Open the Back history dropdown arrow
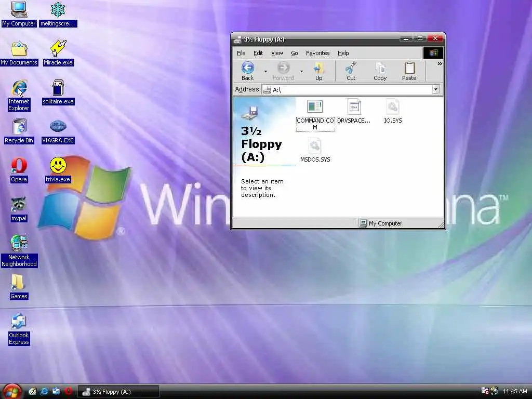Image resolution: width=532 pixels, height=399 pixels. pos(265,71)
